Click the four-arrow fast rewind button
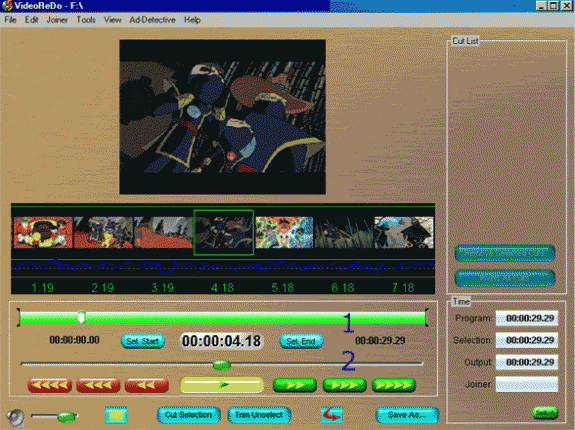Screen dimensions: 575x430 tap(50, 385)
